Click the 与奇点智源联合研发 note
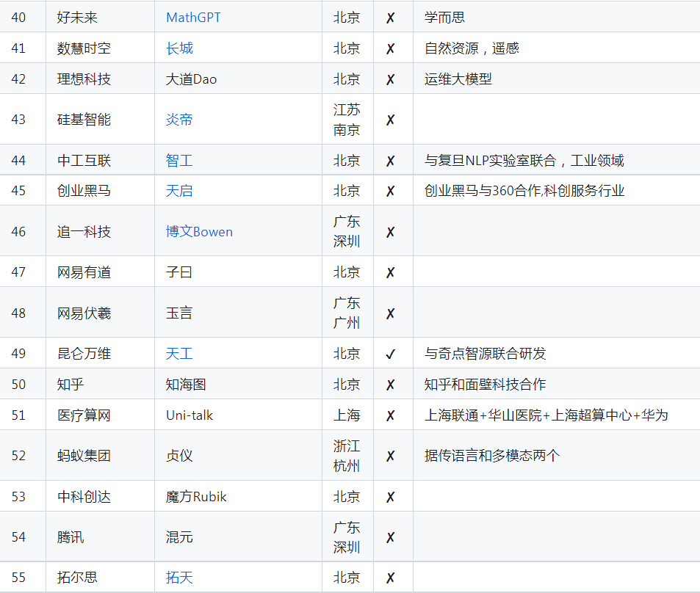 [486, 354]
